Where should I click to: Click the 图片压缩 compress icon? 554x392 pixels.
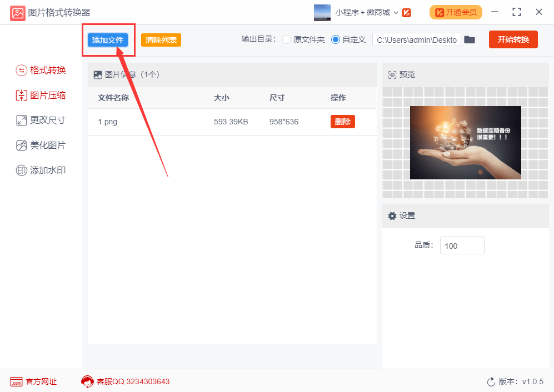pos(21,96)
